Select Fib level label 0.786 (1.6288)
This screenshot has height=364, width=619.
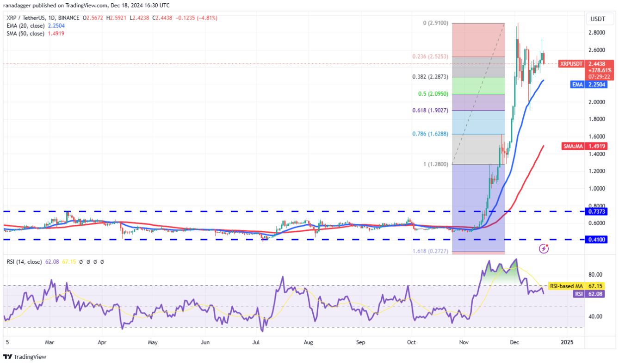click(x=430, y=134)
